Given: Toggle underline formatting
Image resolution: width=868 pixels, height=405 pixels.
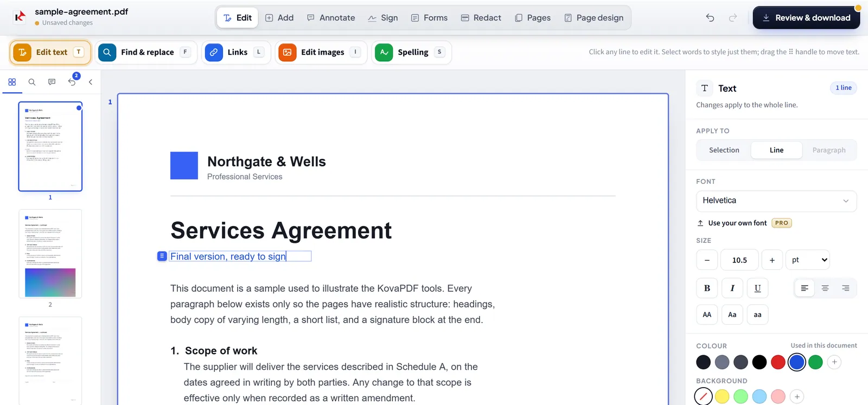Looking at the screenshot, I should tap(758, 288).
